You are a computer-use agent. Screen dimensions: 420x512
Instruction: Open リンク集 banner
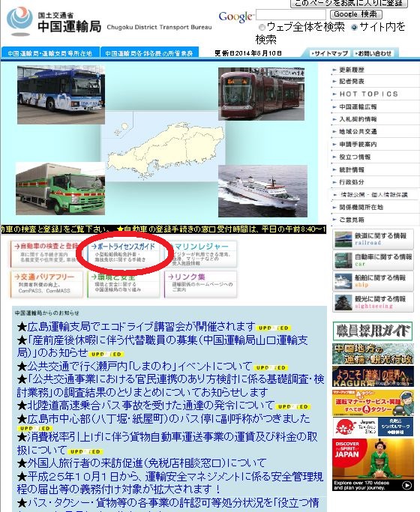coord(200,285)
